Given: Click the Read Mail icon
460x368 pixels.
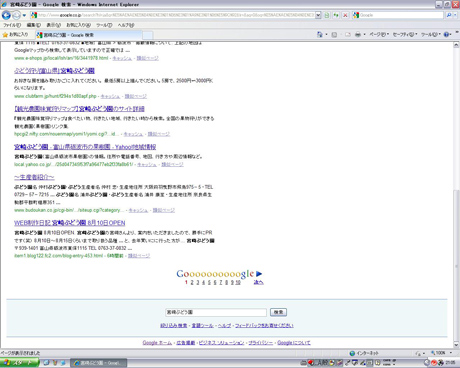Looking at the screenshot, I should point(348,35).
